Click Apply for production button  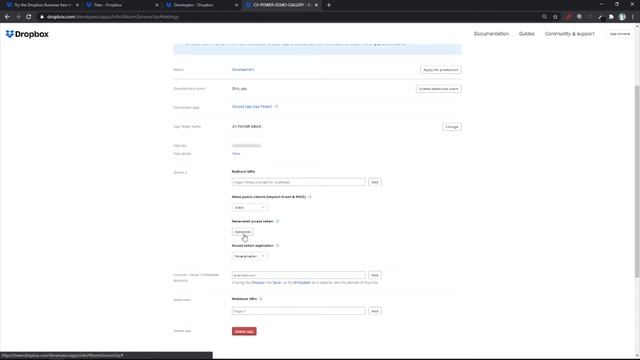441,70
